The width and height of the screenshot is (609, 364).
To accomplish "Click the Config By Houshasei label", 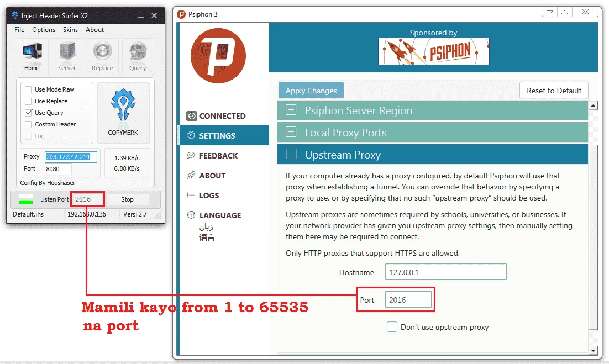I will click(x=48, y=183).
